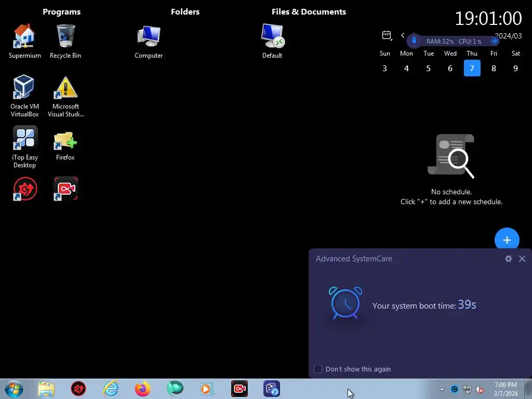Viewport: 532px width, 399px height.
Task: Launch the red camera screen recorder desktop icon
Action: pyautogui.click(x=65, y=189)
